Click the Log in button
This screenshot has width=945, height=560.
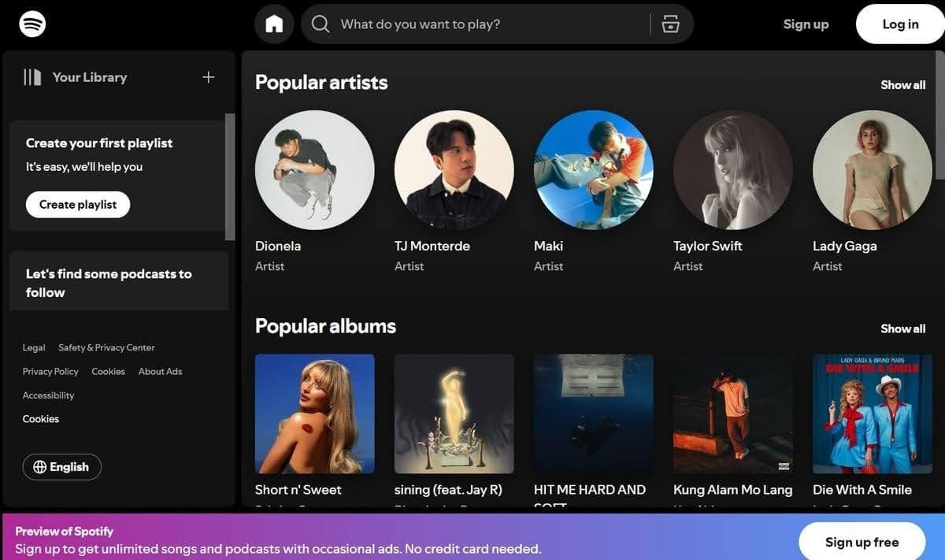click(899, 24)
